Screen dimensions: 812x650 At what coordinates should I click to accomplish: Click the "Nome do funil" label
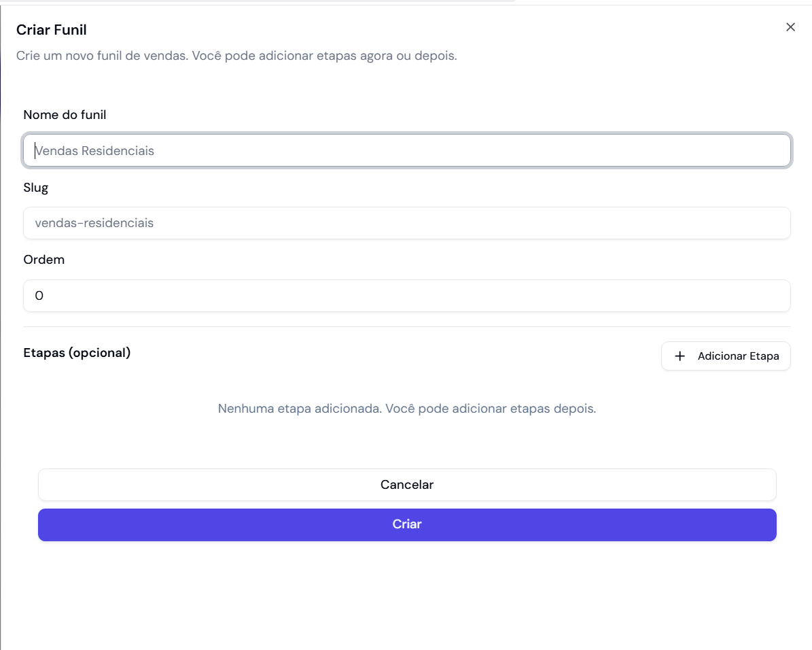tap(65, 115)
